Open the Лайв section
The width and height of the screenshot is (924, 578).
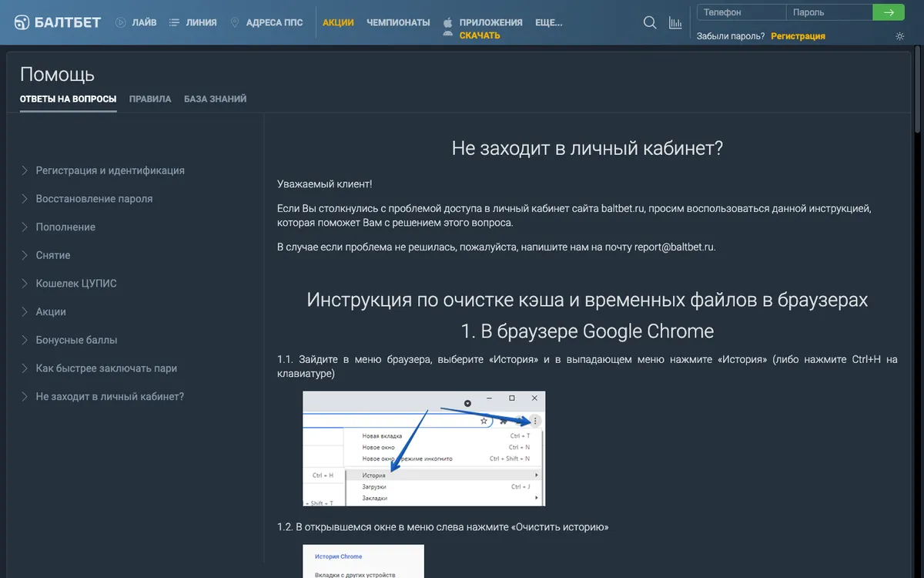click(x=144, y=22)
